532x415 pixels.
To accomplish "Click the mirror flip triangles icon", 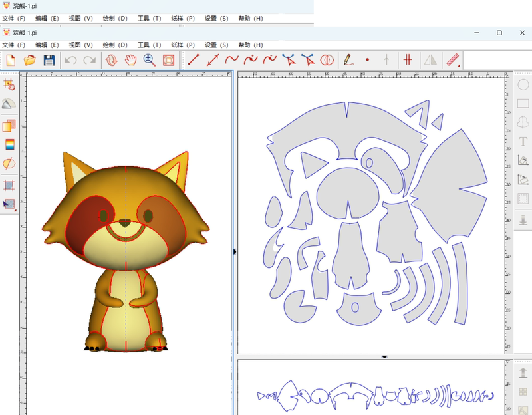I will [430, 60].
